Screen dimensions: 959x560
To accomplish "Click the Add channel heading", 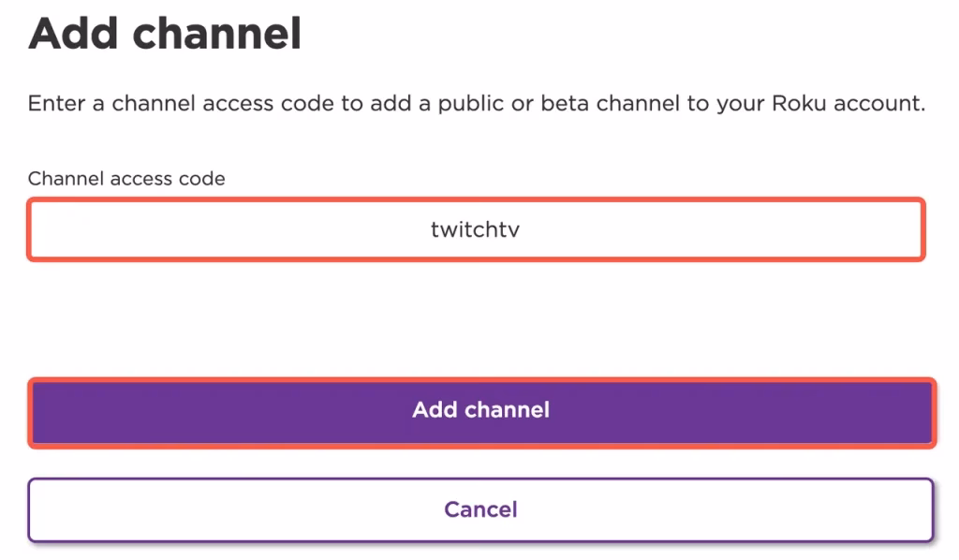I will (165, 34).
